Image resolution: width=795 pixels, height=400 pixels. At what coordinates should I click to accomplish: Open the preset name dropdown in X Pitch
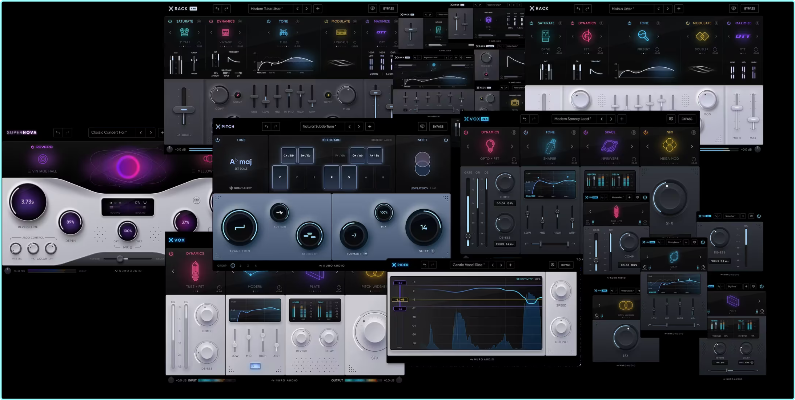(x=322, y=126)
